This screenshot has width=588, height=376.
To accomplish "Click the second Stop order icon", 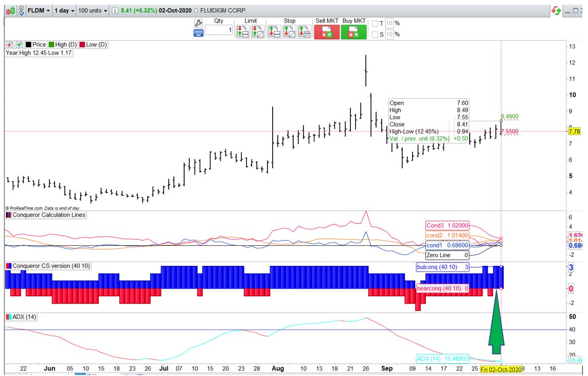I will click(289, 31).
